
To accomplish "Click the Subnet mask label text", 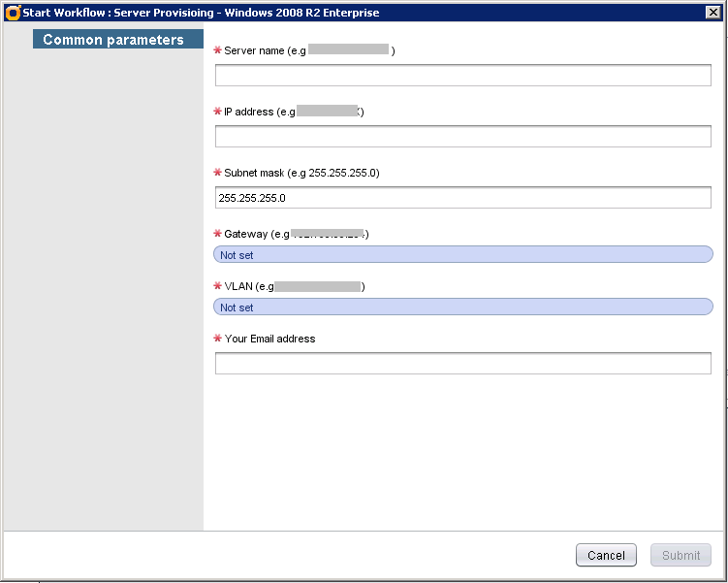I will pyautogui.click(x=301, y=173).
